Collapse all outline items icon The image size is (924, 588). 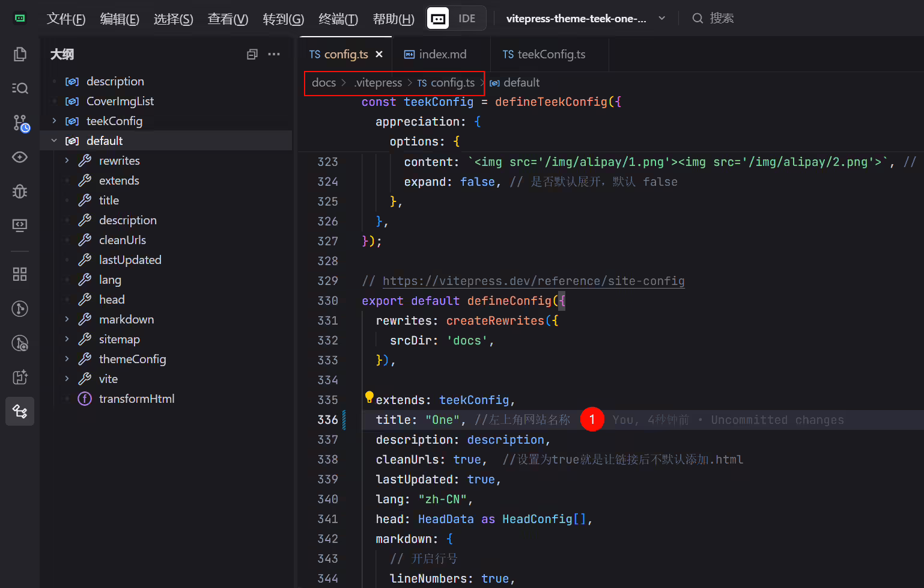[x=252, y=54]
